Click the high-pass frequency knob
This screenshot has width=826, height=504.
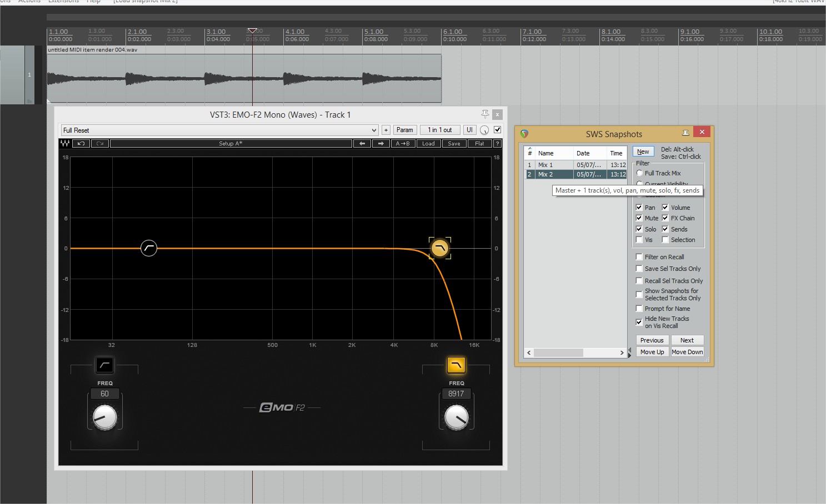pos(104,417)
